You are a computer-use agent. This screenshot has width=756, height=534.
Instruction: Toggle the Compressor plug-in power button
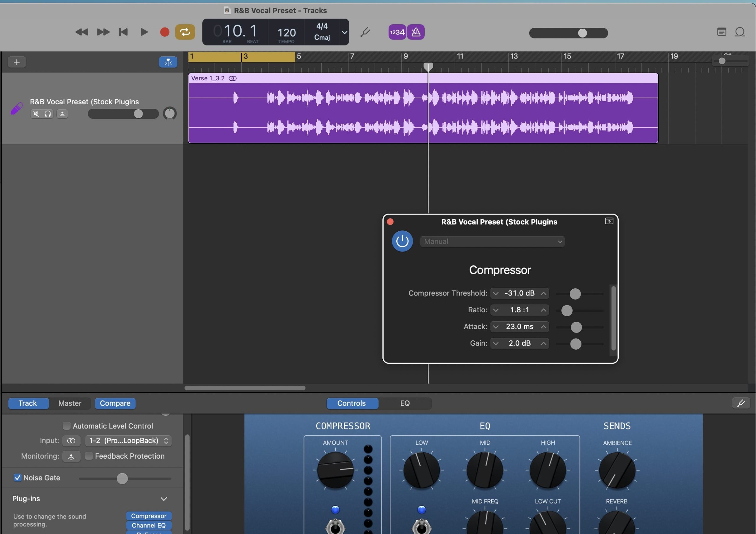(x=402, y=241)
